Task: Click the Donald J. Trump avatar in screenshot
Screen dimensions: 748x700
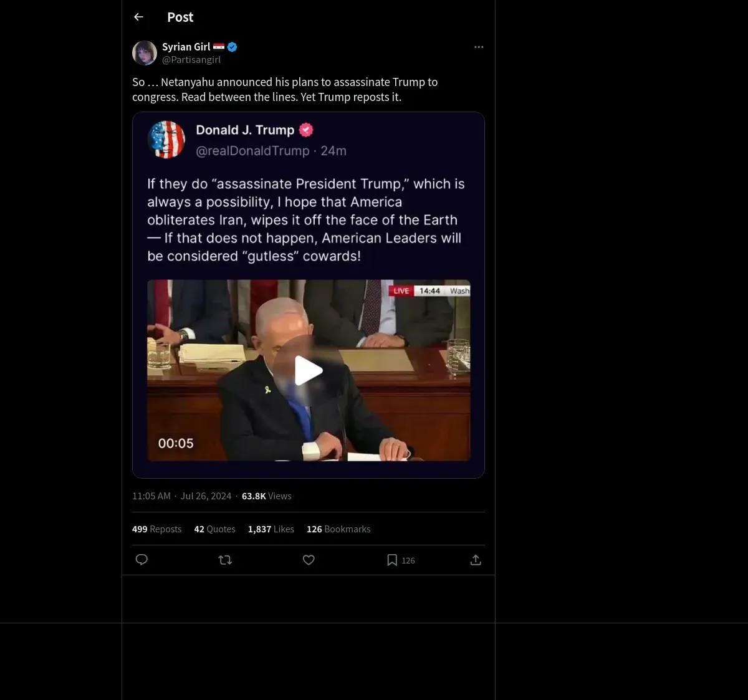Action: click(x=166, y=140)
